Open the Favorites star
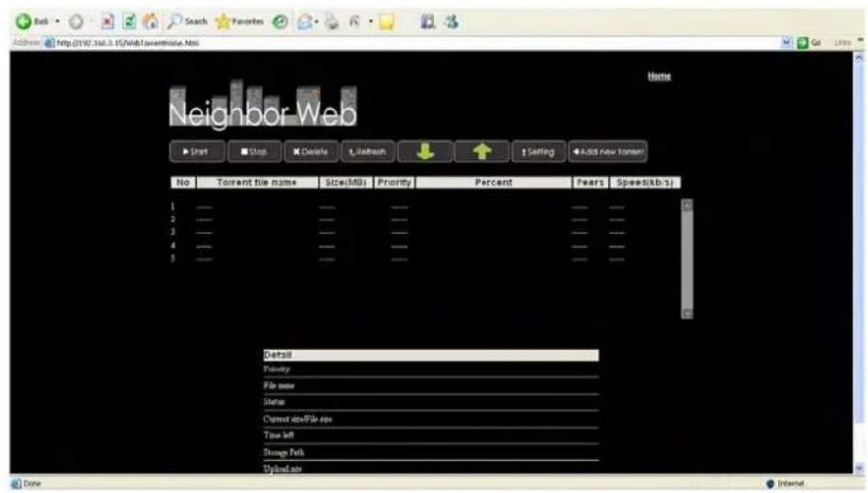The width and height of the screenshot is (868, 493). click(x=240, y=22)
